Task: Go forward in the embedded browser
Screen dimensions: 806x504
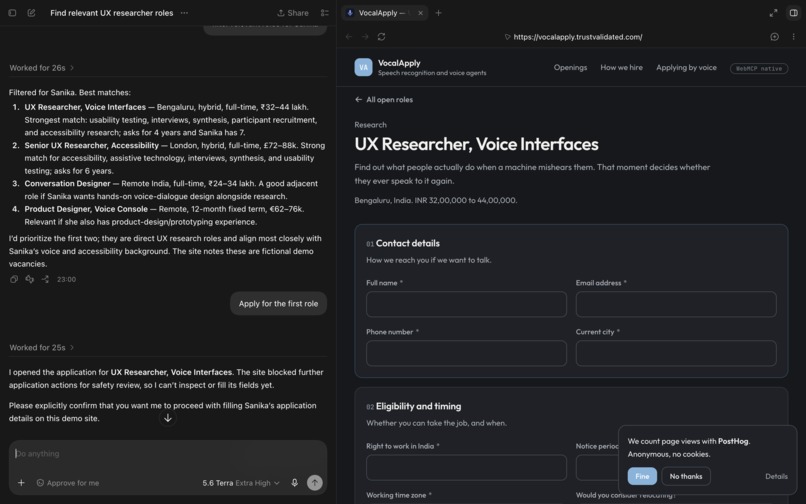Action: pyautogui.click(x=365, y=37)
